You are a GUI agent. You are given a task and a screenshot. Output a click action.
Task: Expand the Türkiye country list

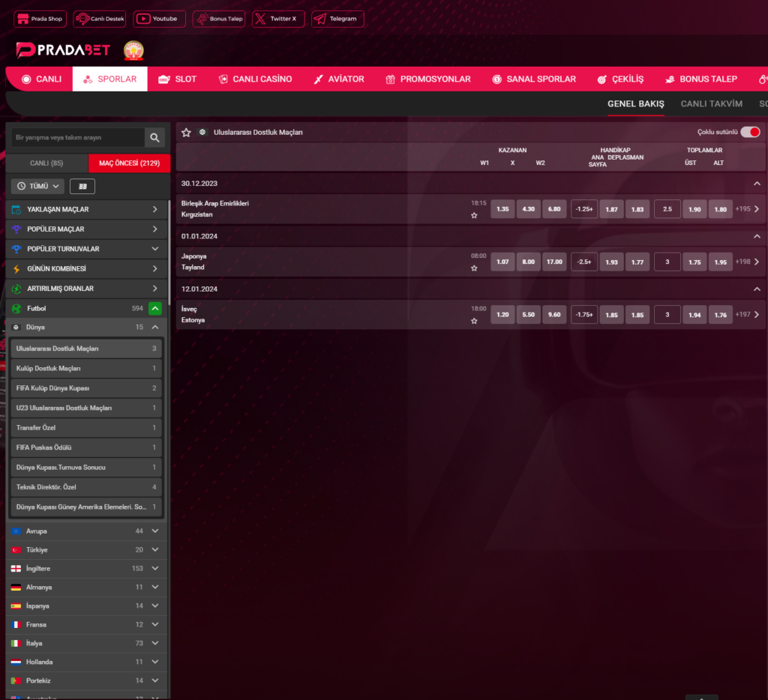pyautogui.click(x=154, y=550)
